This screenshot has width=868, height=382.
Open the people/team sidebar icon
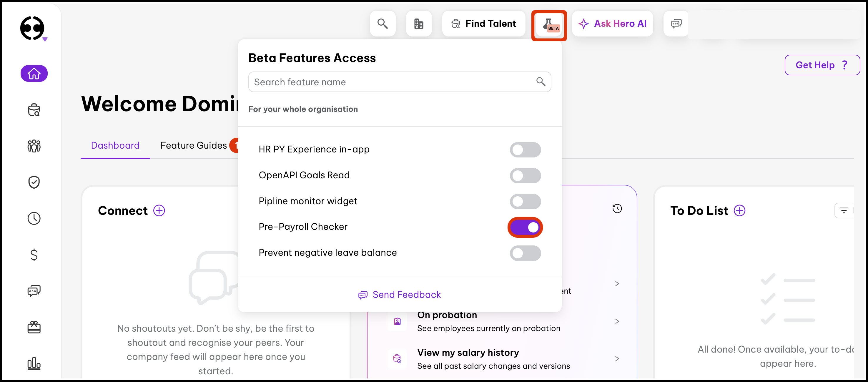(34, 146)
